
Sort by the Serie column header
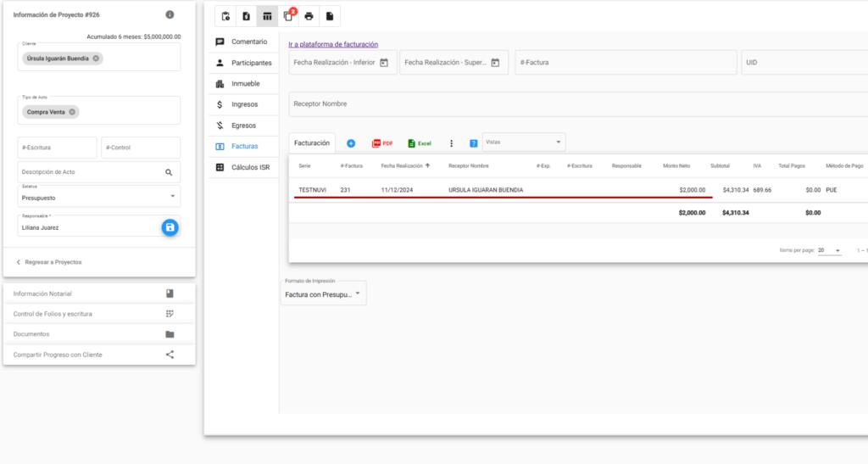pos(304,166)
